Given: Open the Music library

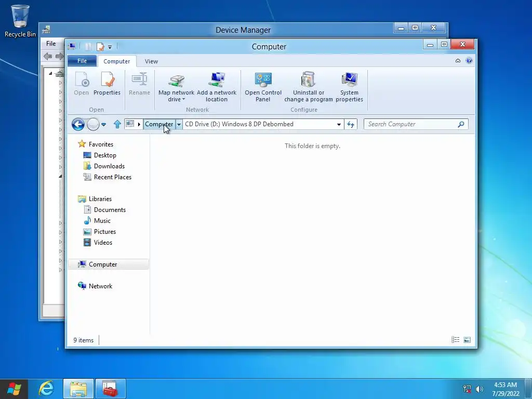Looking at the screenshot, I should [102, 220].
